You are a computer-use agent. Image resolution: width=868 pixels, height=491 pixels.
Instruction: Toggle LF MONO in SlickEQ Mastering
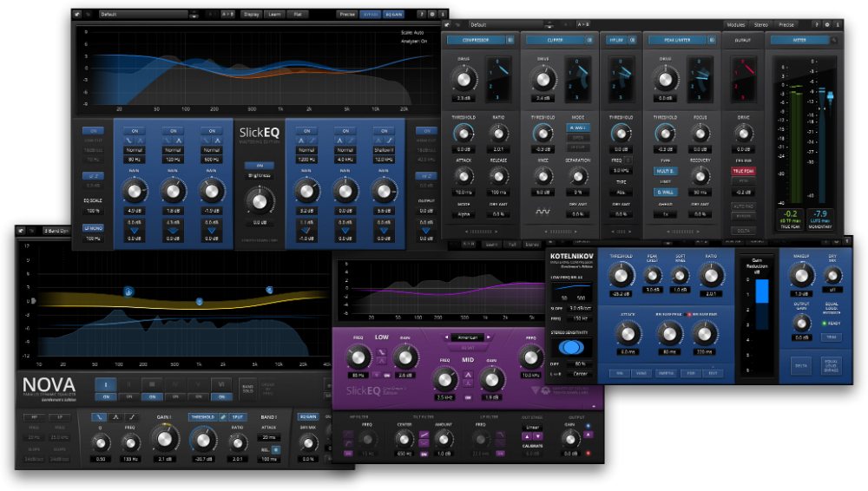click(93, 228)
